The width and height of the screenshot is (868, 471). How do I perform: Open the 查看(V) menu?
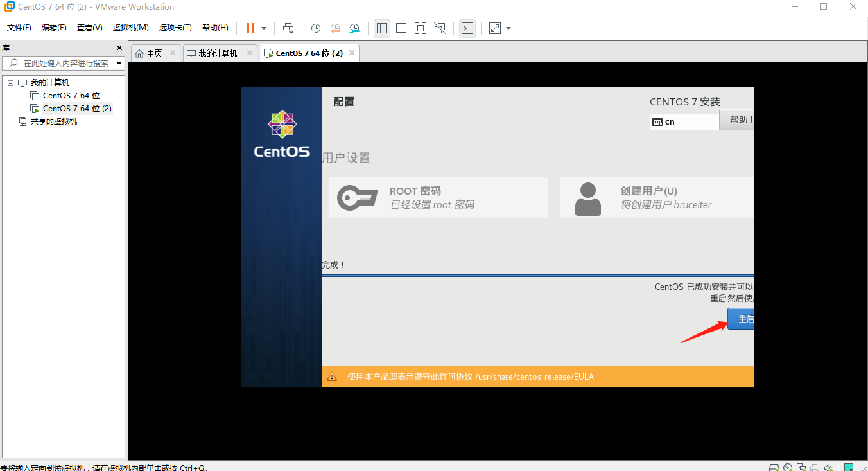point(90,28)
